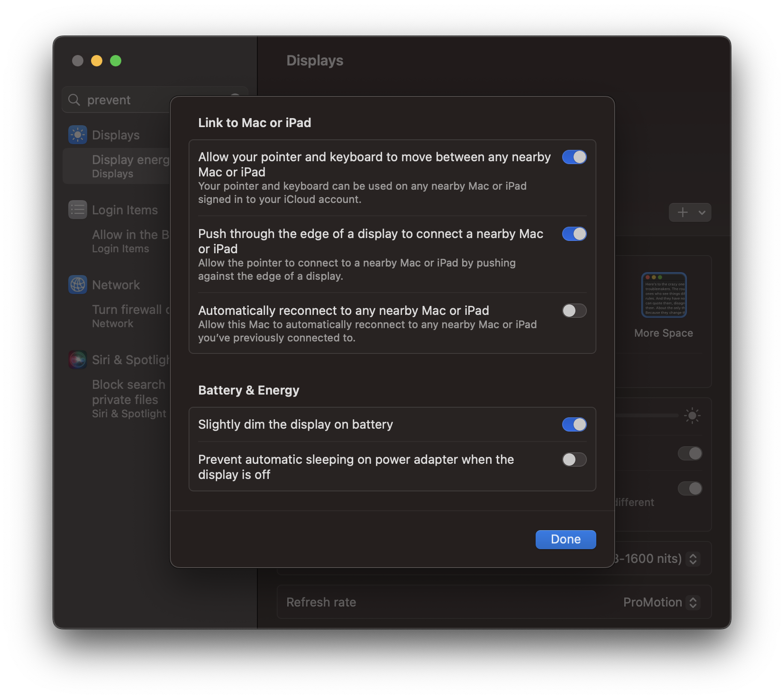
Task: Open the Refresh rate ProMotion pop-up menu
Action: [693, 602]
